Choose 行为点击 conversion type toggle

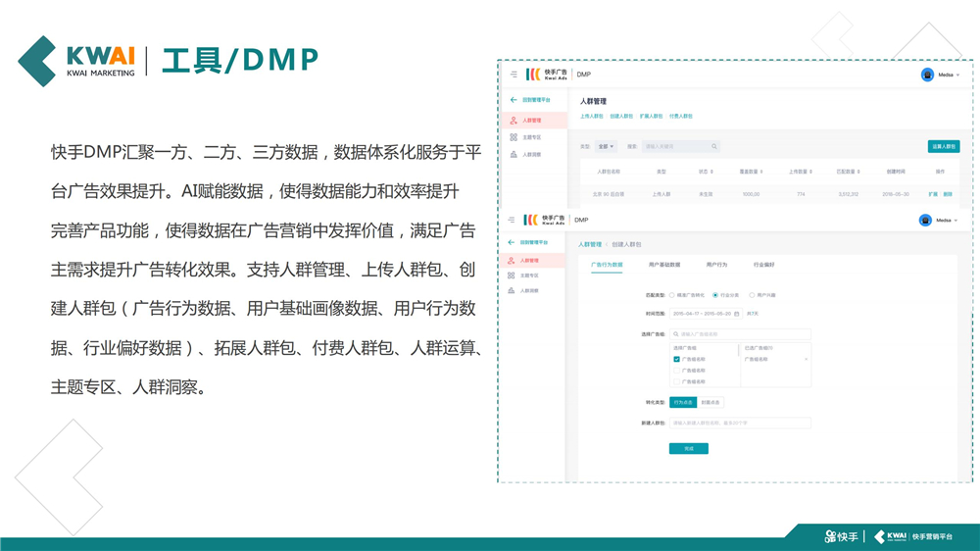[x=683, y=402]
